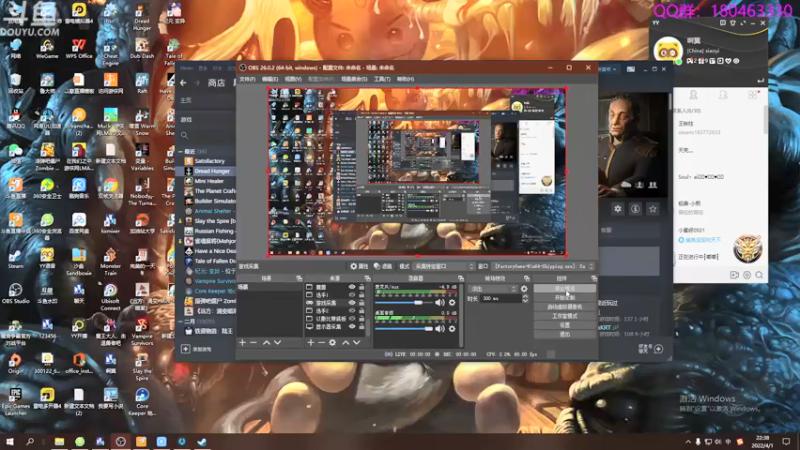Click 开始录制 start recording button
This screenshot has width=800, height=450.
[564, 297]
